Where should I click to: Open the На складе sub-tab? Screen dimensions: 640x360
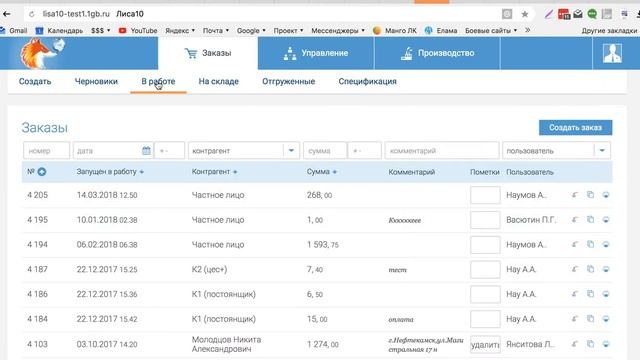coord(218,81)
